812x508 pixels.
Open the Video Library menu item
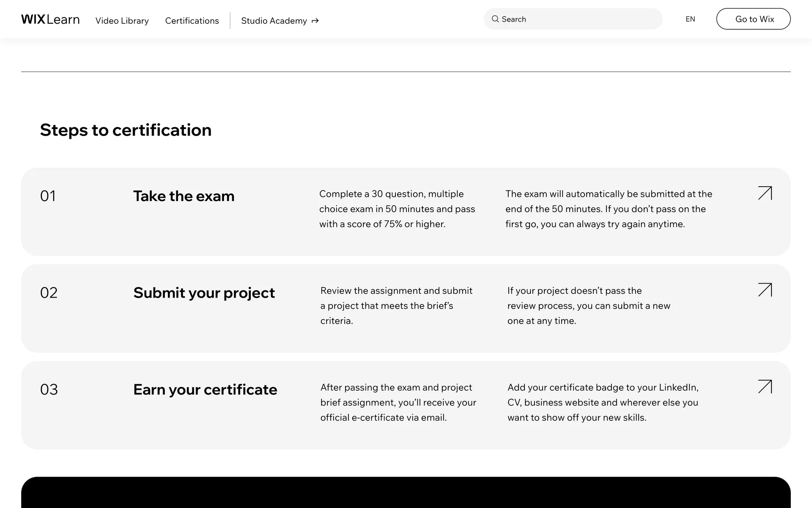122,21
